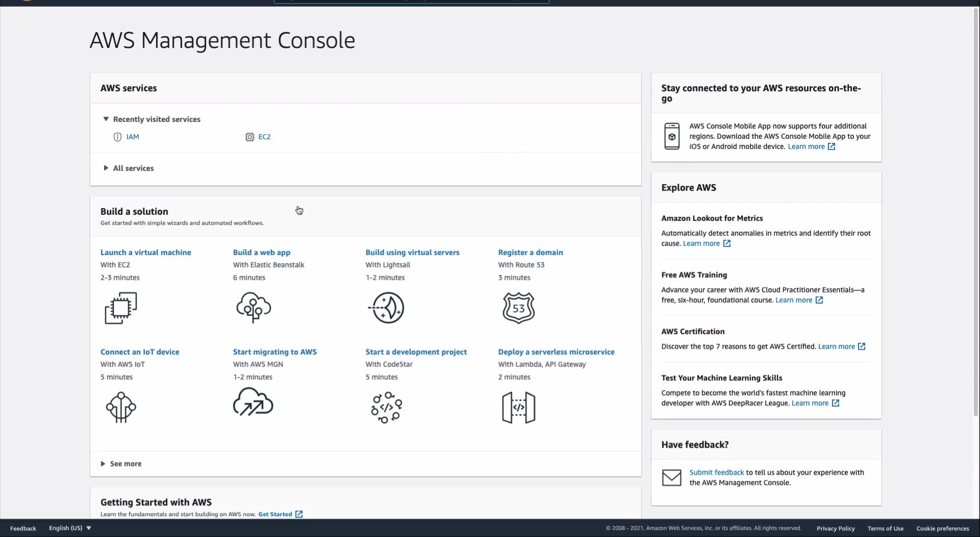
Task: Open Deploy a serverless microservice link
Action: tap(556, 352)
